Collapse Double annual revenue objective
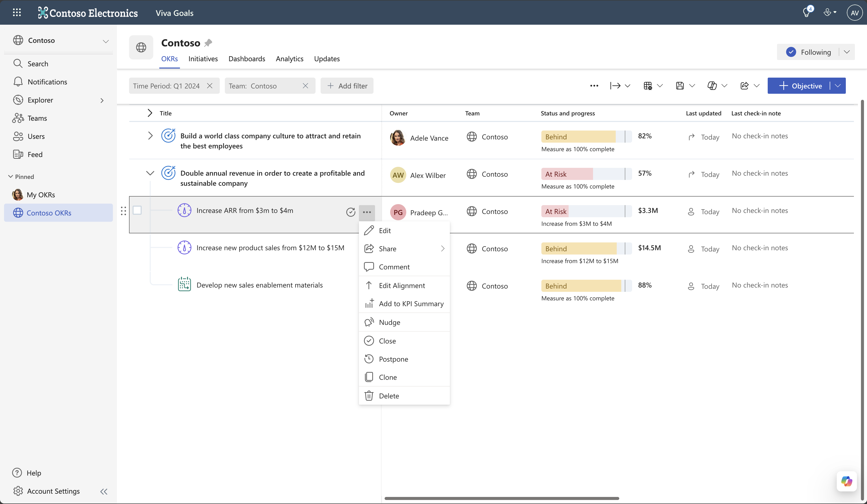The width and height of the screenshot is (867, 504). coord(150,173)
